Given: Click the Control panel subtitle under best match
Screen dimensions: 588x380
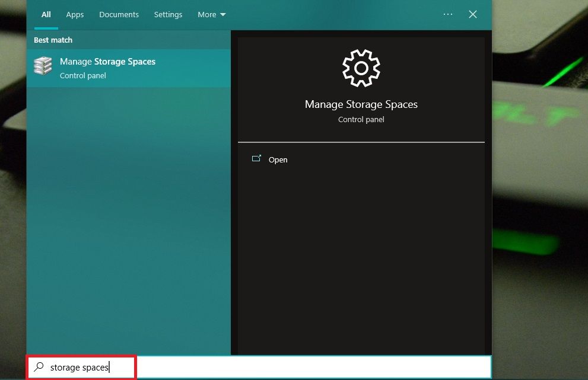Looking at the screenshot, I should [x=82, y=75].
